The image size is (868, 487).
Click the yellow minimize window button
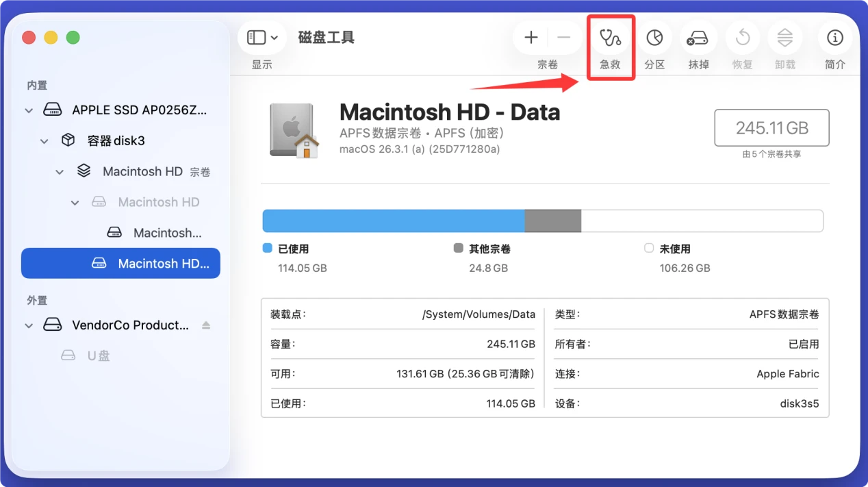(51, 38)
